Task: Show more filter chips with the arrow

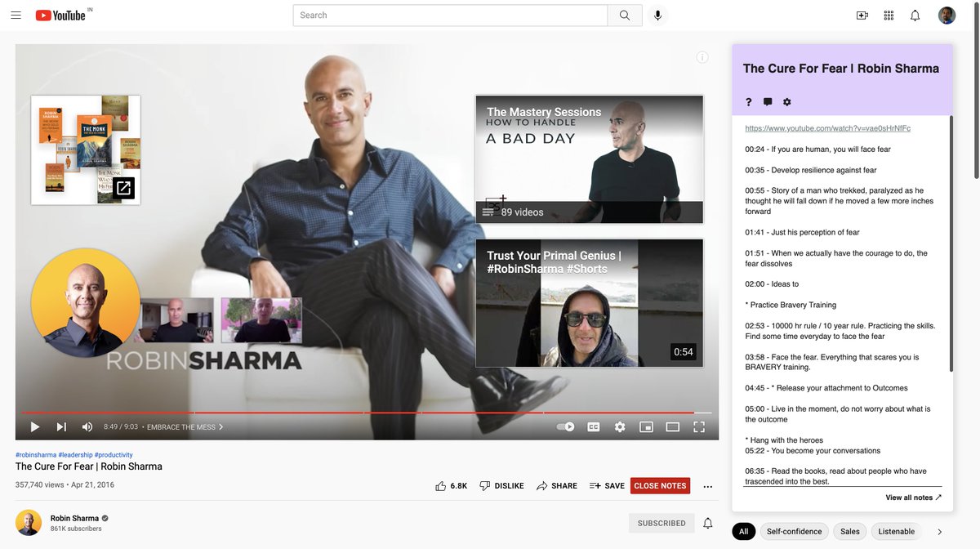Action: point(939,531)
